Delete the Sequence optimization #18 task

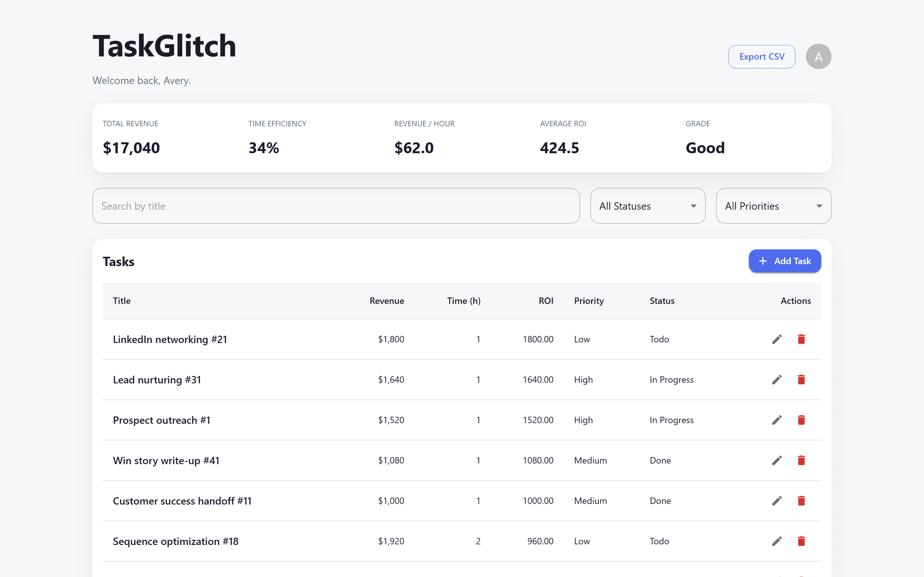pyautogui.click(x=801, y=541)
